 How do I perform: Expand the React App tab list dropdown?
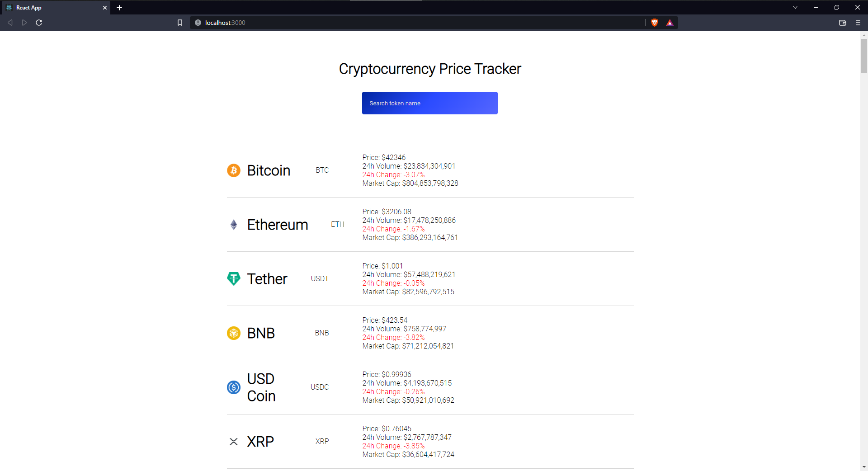coord(795,7)
